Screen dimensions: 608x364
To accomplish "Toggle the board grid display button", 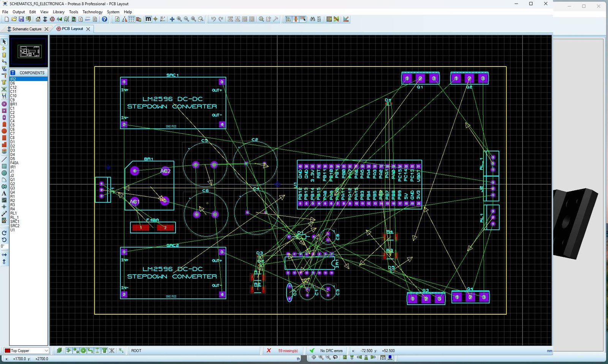I will (131, 19).
